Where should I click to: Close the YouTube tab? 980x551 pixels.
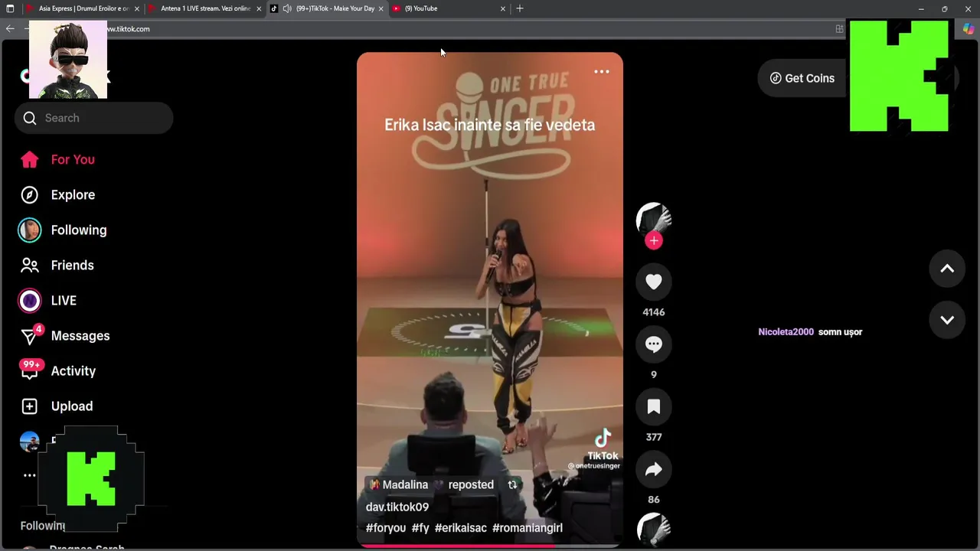click(503, 8)
